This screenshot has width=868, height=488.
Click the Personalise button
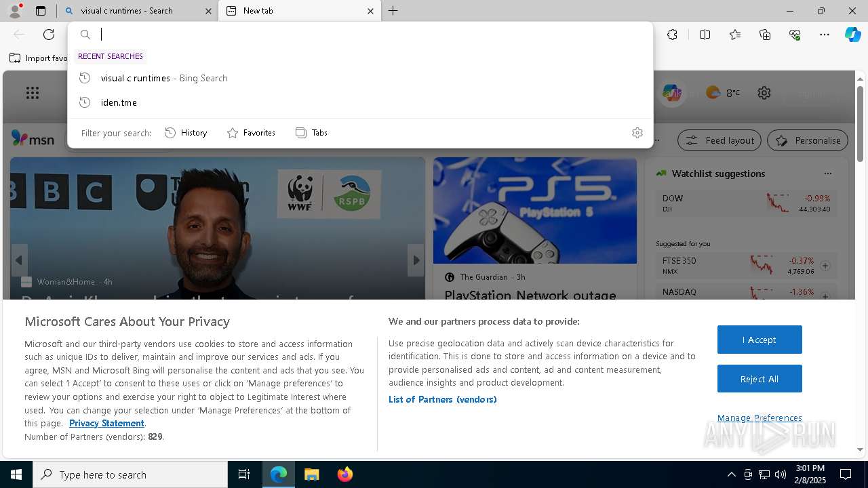[808, 140]
